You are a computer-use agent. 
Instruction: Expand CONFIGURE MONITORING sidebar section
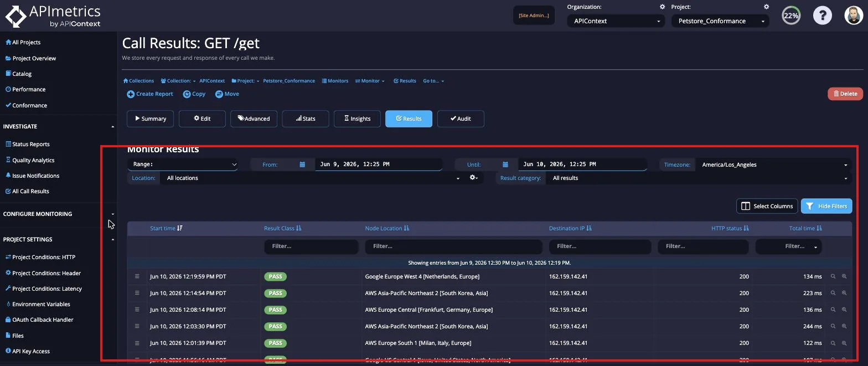click(x=112, y=214)
